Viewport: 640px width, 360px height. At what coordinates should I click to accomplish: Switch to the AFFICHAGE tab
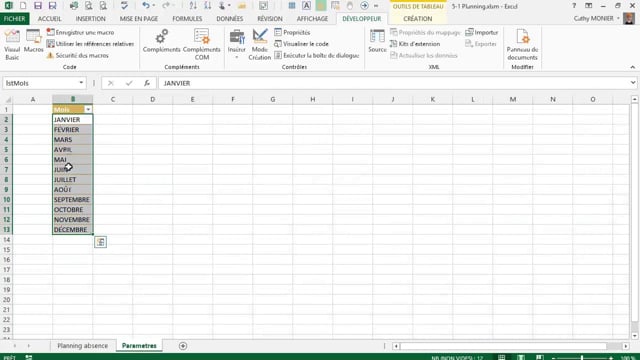[x=312, y=19]
